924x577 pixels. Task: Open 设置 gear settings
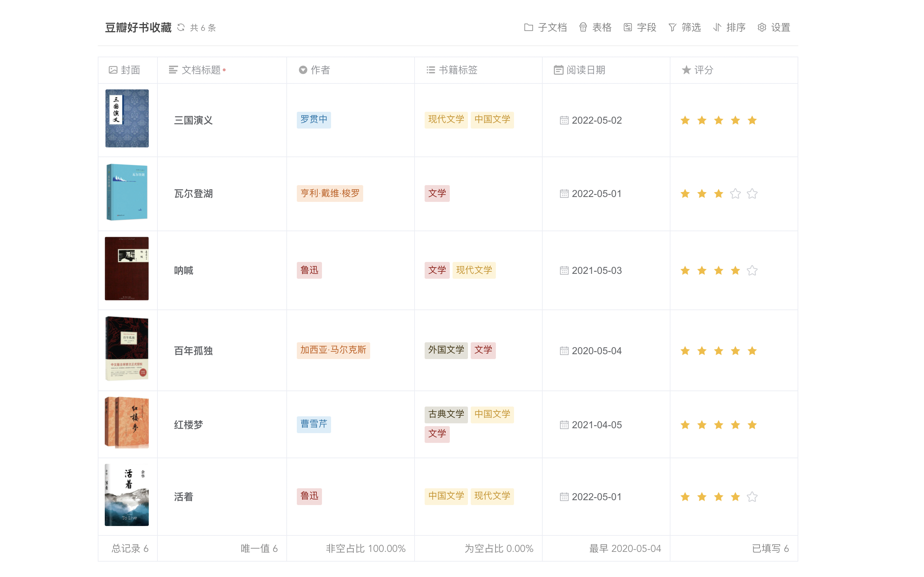[762, 28]
